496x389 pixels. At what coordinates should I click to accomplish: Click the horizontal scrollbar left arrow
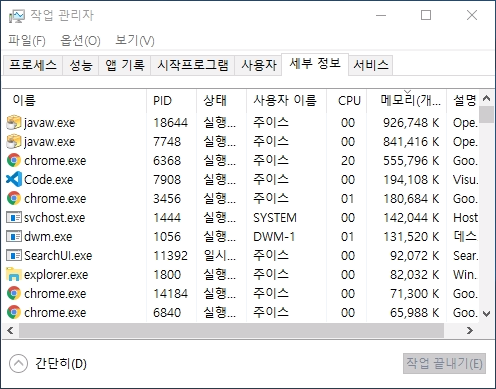pos(10,330)
